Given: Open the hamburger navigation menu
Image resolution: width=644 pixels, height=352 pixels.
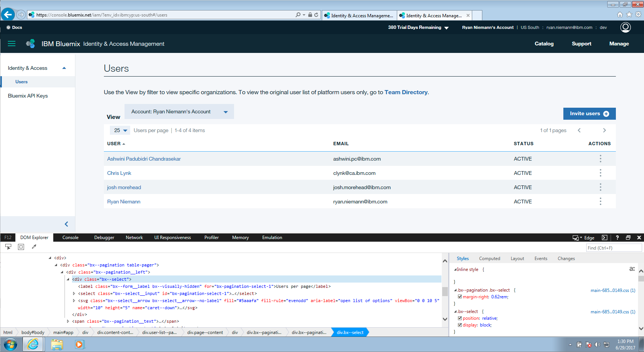Looking at the screenshot, I should click(x=12, y=44).
